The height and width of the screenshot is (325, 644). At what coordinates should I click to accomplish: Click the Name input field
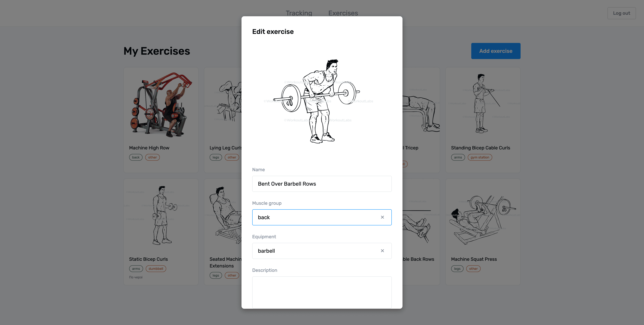(322, 184)
